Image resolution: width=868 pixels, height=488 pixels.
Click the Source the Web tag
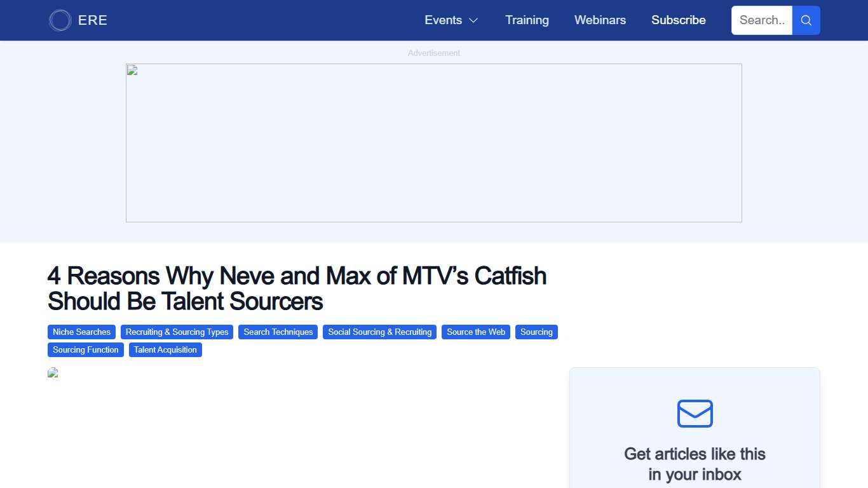point(476,332)
